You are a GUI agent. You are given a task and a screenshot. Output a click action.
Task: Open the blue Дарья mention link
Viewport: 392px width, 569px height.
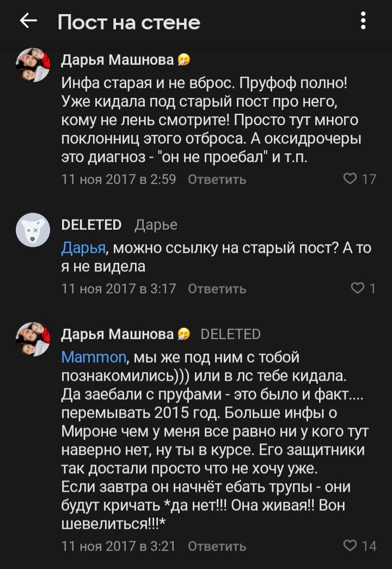(83, 249)
